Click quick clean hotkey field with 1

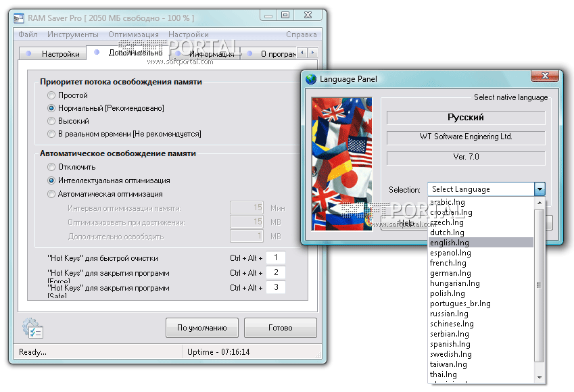276,258
